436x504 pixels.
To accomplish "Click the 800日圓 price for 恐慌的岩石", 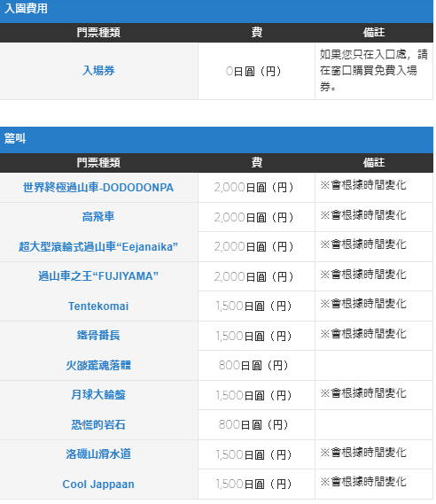I will click(253, 424).
